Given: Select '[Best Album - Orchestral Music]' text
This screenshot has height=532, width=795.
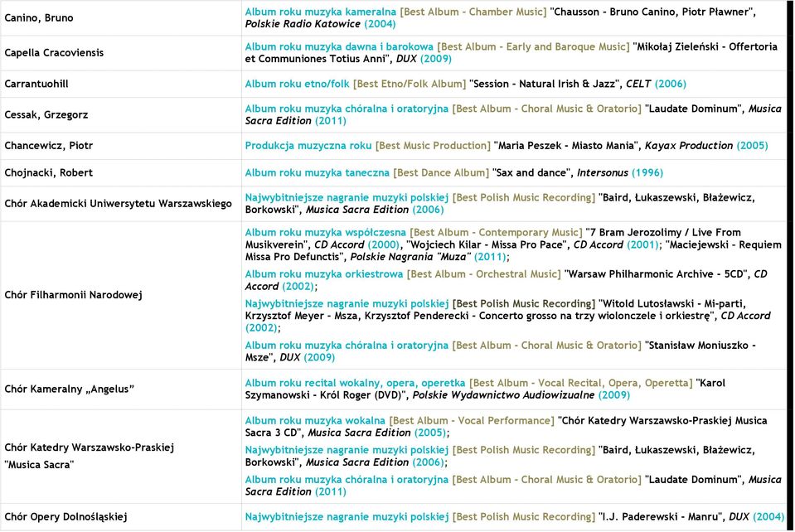Looking at the screenshot, I should 483,274.
